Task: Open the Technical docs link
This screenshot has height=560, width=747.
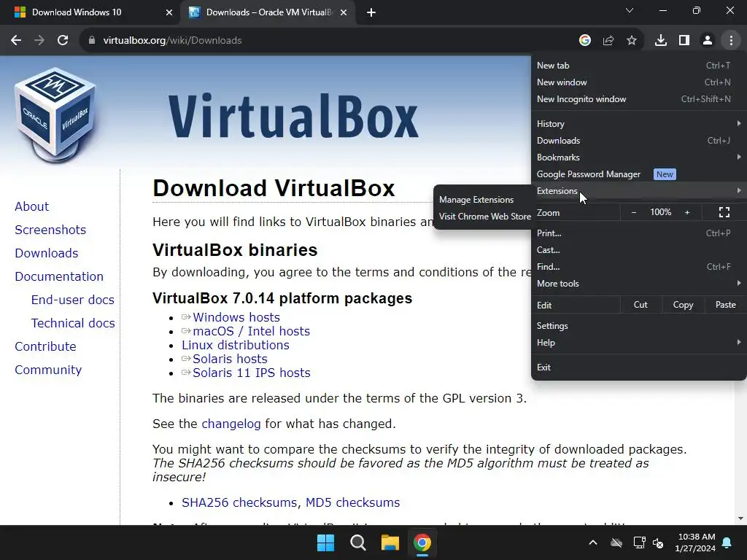Action: pos(73,323)
